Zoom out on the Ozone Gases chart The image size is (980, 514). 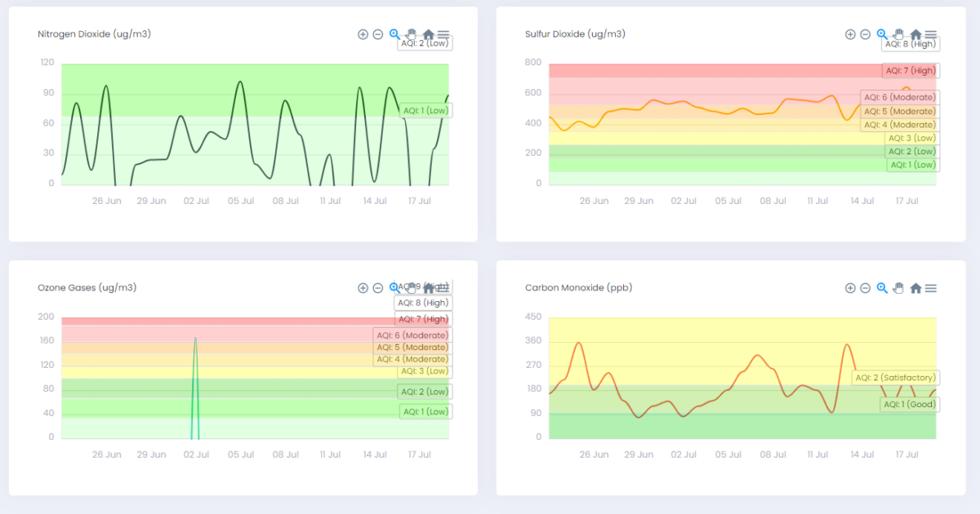point(378,288)
